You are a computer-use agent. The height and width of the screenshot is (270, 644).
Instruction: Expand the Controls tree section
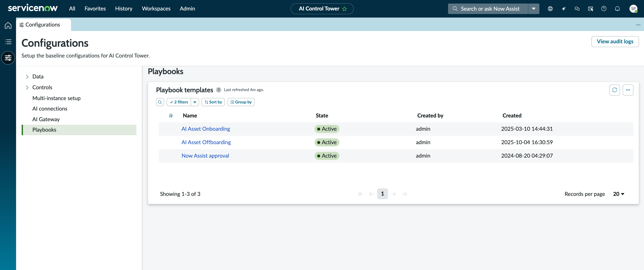27,87
